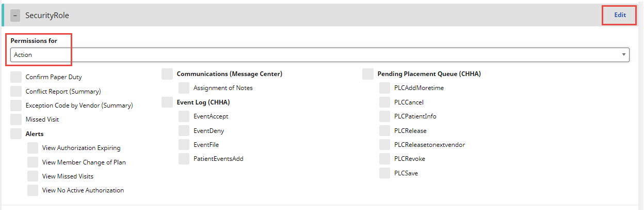Toggle Communications (Message Center) group checkbox
This screenshot has height=210, width=644.
click(x=167, y=74)
